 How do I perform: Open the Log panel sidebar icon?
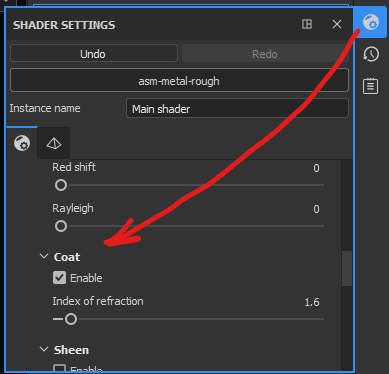point(371,86)
